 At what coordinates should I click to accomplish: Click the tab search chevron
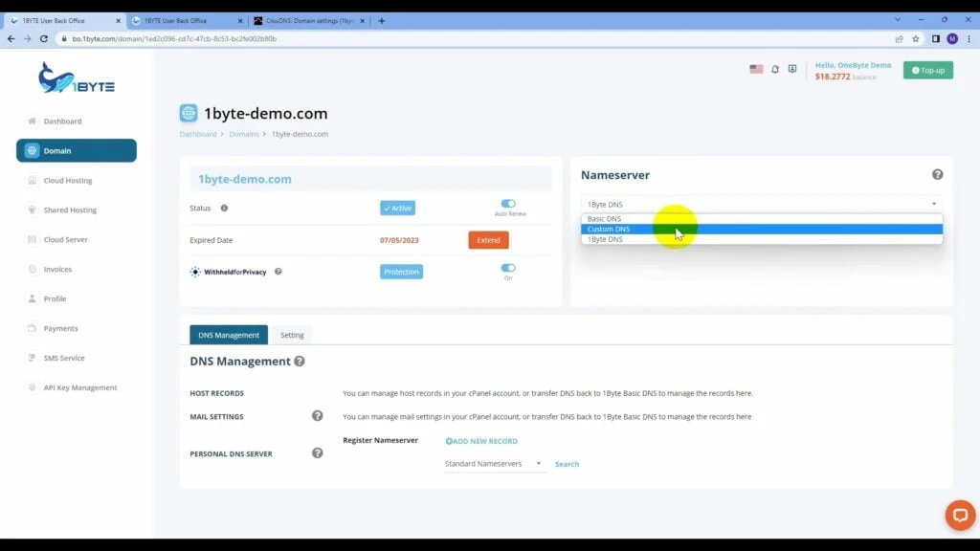[x=898, y=20]
